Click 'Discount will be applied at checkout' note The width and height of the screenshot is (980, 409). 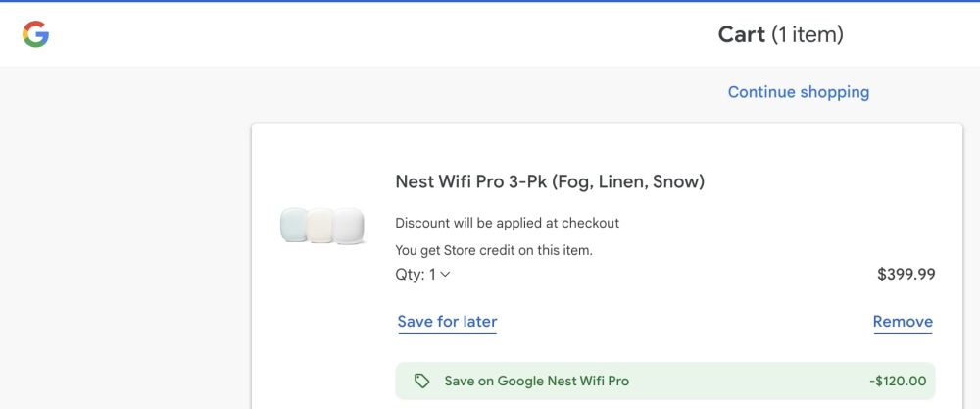[507, 223]
